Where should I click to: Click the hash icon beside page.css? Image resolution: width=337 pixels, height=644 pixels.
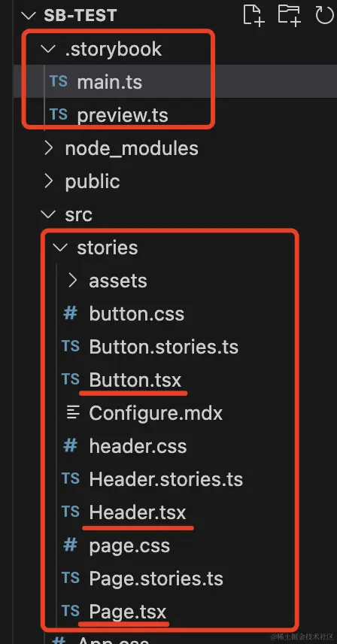coord(71,545)
